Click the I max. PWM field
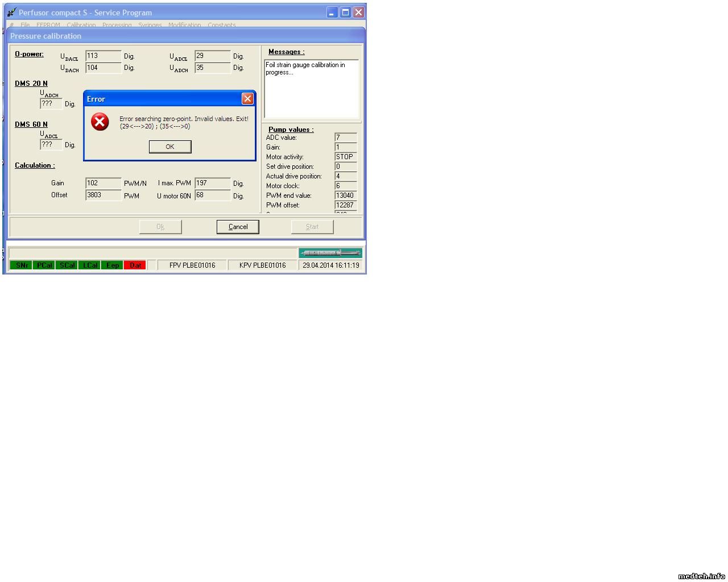728x582 pixels. pos(212,183)
